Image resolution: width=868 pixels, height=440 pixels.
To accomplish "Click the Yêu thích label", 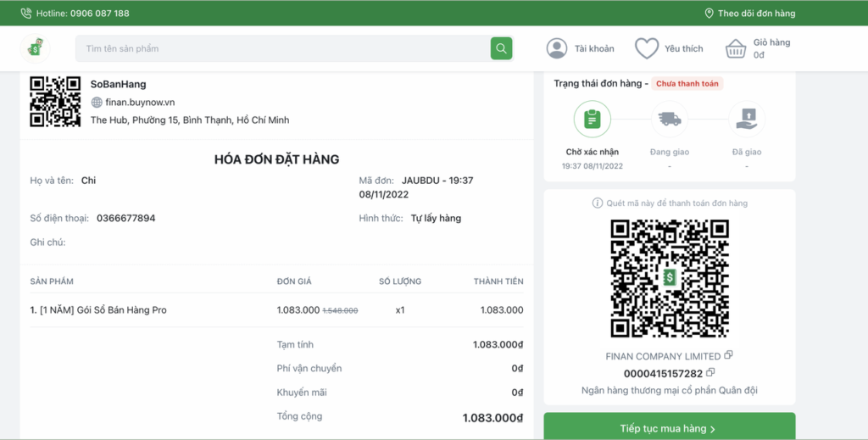I will (684, 48).
